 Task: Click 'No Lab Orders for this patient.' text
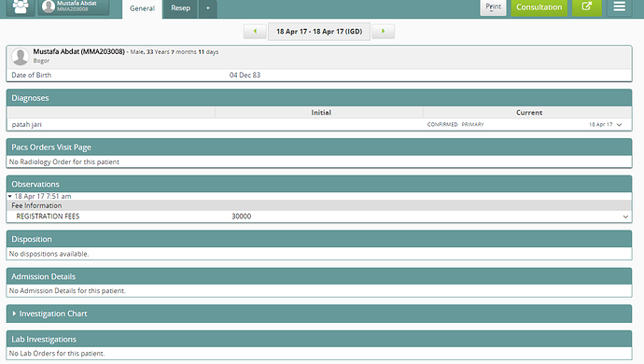[57, 354]
